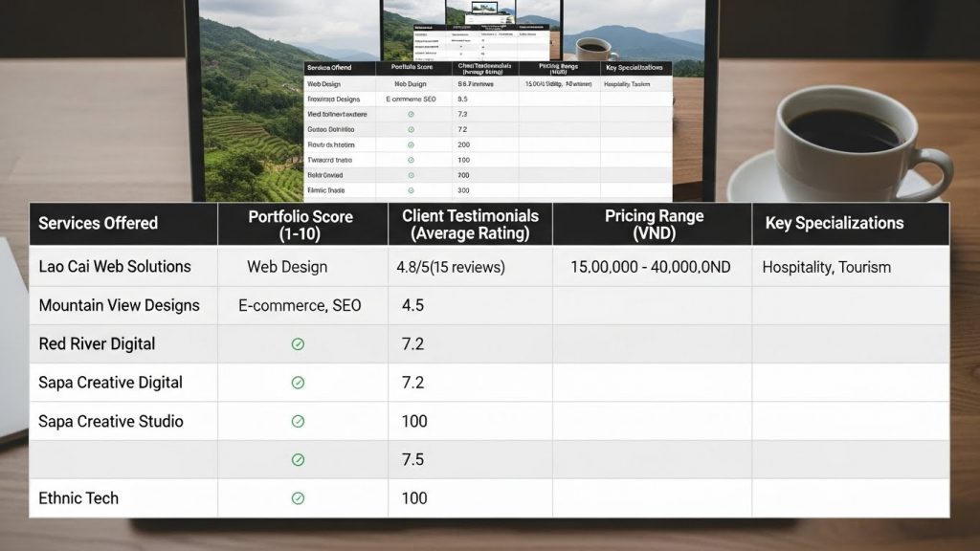This screenshot has height=551, width=980.
Task: Click the check icon beside 300 in laptop table
Action: coord(411,190)
